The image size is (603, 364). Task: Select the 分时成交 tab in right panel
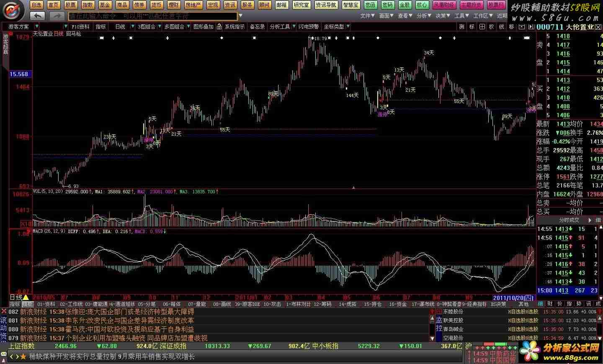pyautogui.click(x=569, y=220)
